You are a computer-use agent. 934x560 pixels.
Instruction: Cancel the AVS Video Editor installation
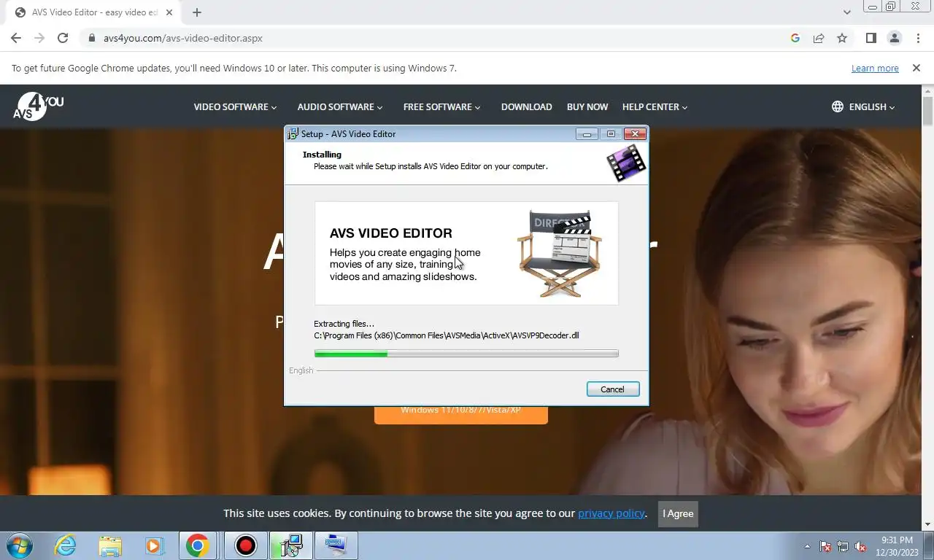click(x=613, y=389)
